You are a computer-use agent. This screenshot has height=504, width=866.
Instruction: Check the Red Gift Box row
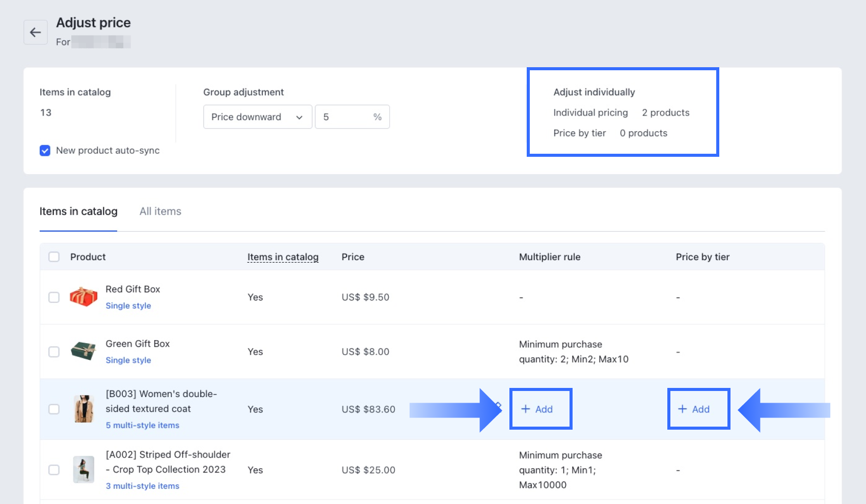tap(54, 297)
